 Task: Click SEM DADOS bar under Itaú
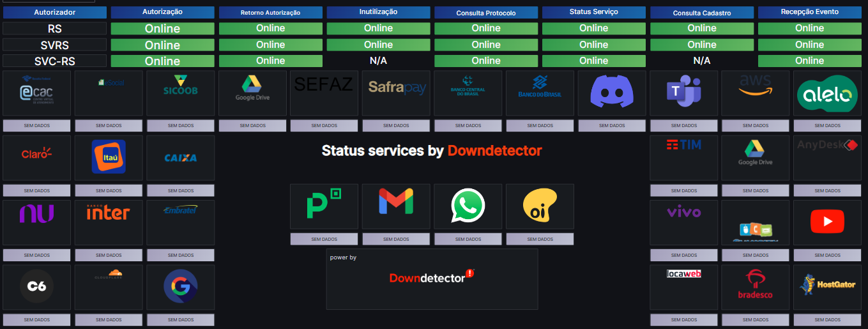point(109,190)
